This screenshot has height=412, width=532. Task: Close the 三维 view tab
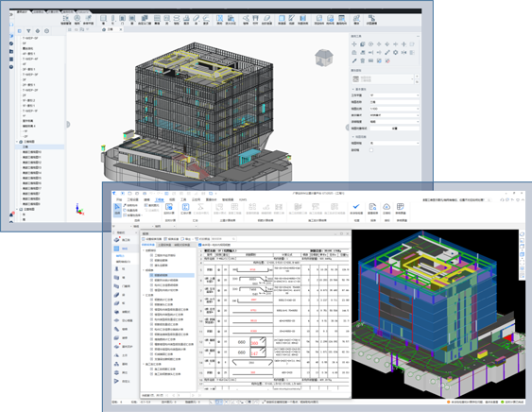(x=121, y=29)
